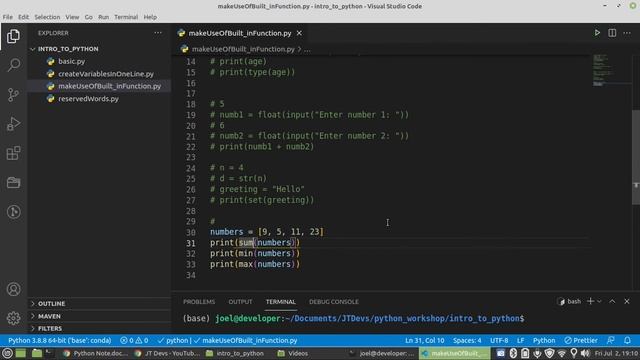Change end of line sequence LF
This screenshot has height=360, width=640.
(520, 340)
